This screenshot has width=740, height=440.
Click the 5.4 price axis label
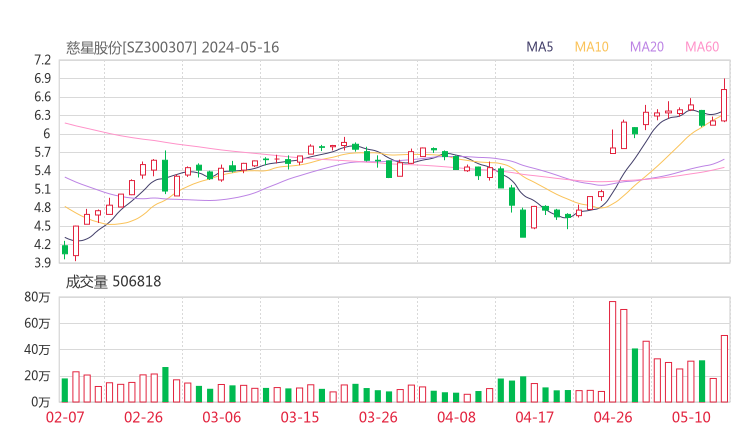tap(42, 171)
